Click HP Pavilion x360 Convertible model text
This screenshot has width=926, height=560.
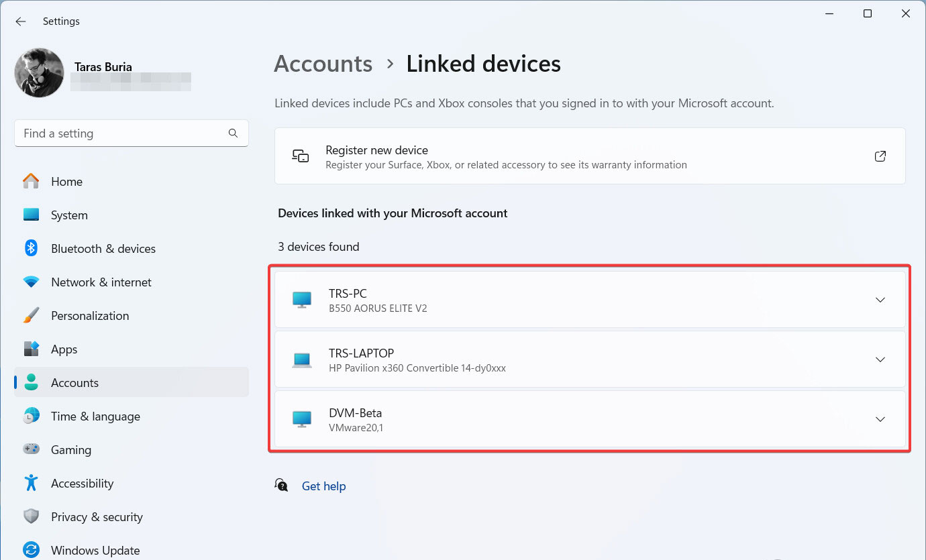tap(417, 368)
